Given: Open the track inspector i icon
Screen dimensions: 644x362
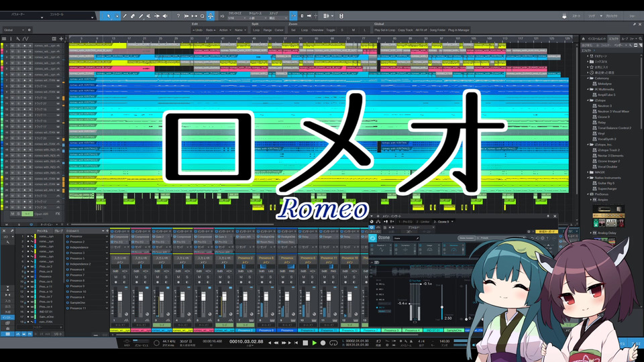Looking at the screenshot, I should tap(11, 39).
